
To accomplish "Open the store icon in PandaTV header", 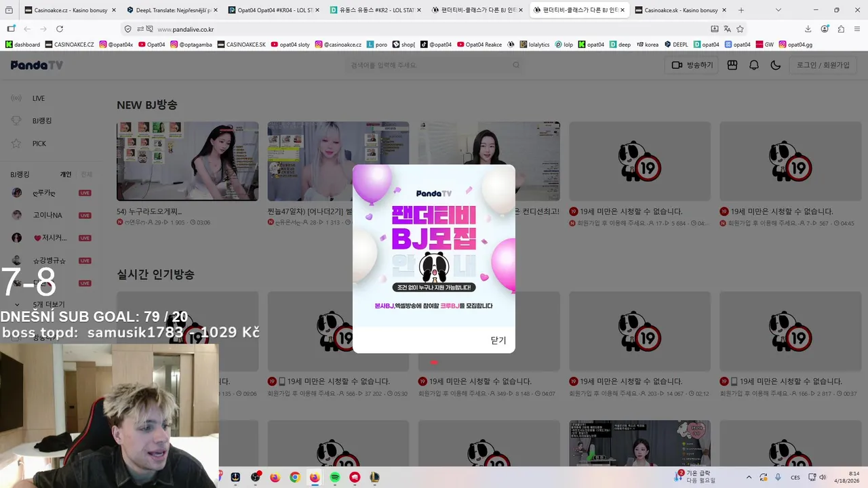I will tap(732, 65).
